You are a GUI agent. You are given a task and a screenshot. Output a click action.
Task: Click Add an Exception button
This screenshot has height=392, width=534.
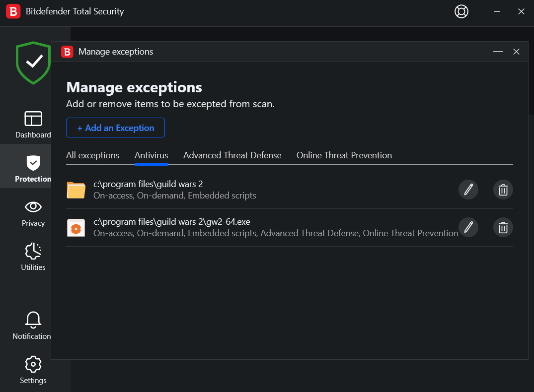[115, 128]
